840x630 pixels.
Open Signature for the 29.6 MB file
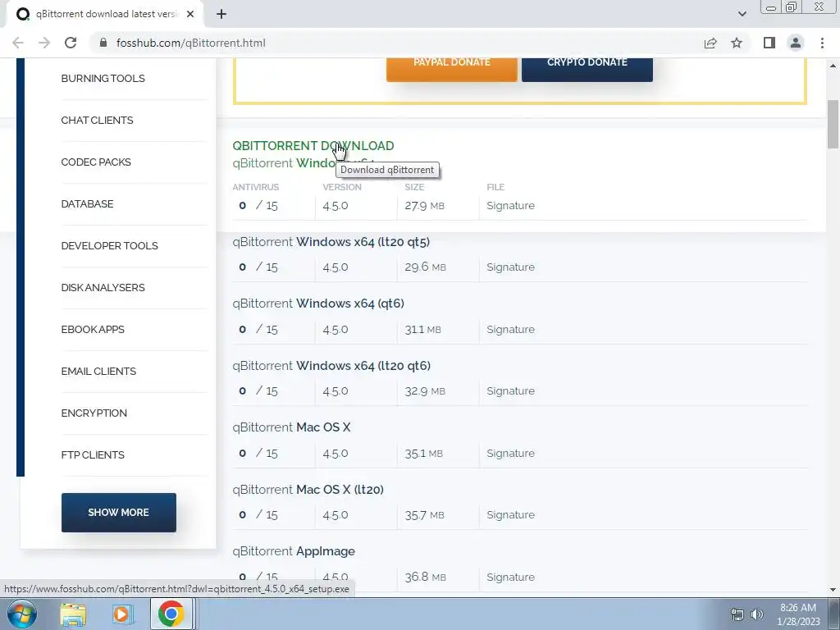[x=510, y=267]
